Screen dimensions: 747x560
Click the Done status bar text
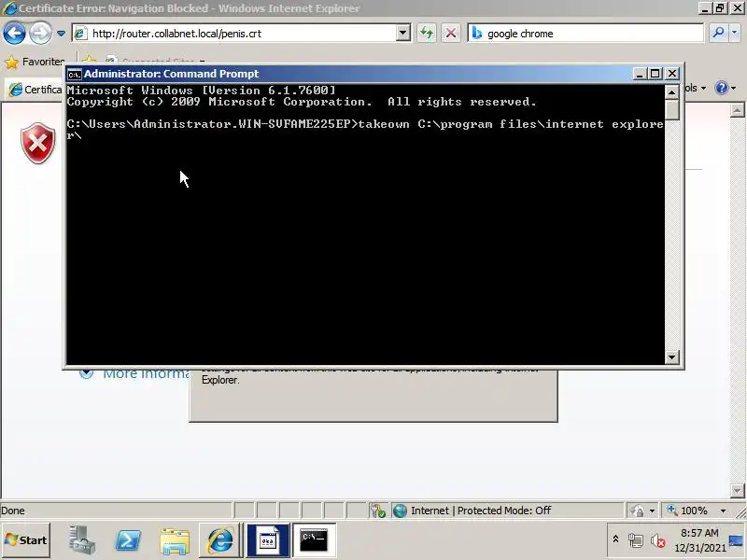13,511
